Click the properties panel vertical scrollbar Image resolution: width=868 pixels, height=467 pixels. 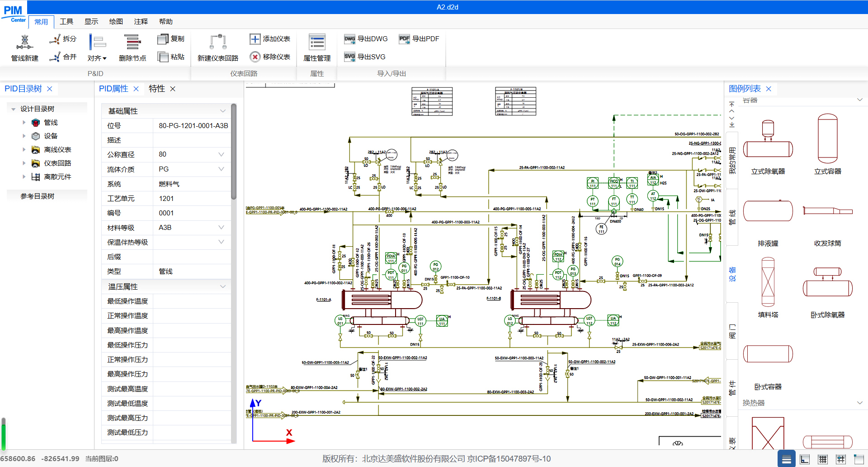tap(234, 152)
